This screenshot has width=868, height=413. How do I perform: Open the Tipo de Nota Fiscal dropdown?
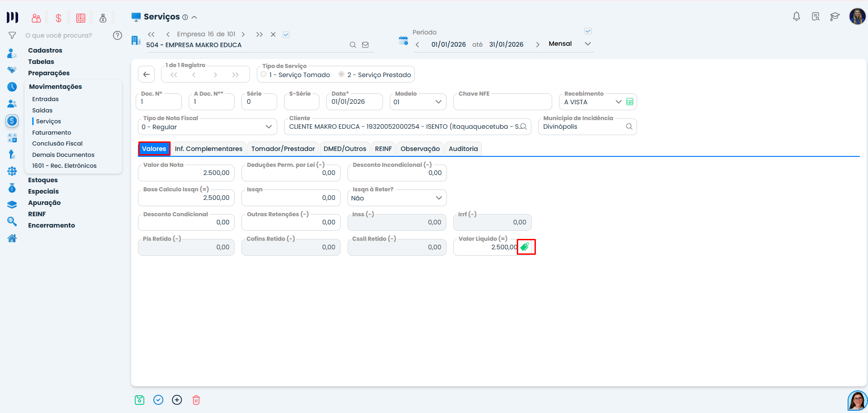[x=269, y=127]
